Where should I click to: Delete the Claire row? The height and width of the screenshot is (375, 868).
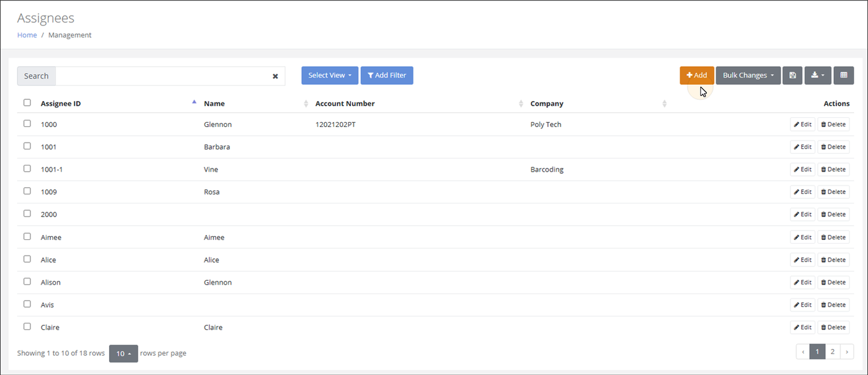833,327
